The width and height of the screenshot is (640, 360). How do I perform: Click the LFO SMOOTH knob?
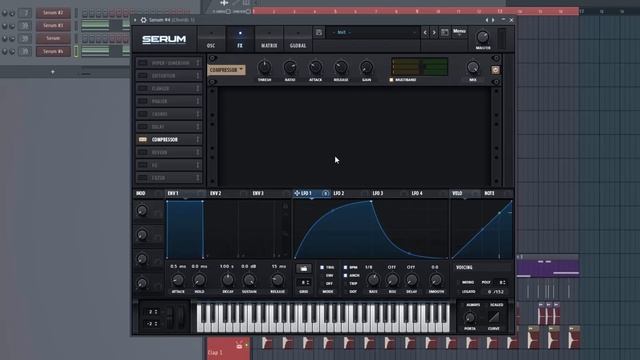(x=436, y=280)
